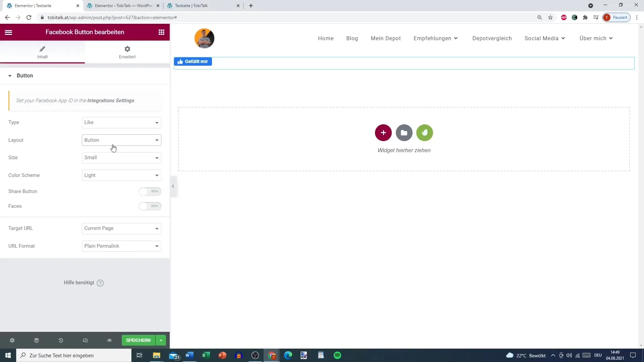Open the Type dropdown showing Like

(x=121, y=122)
